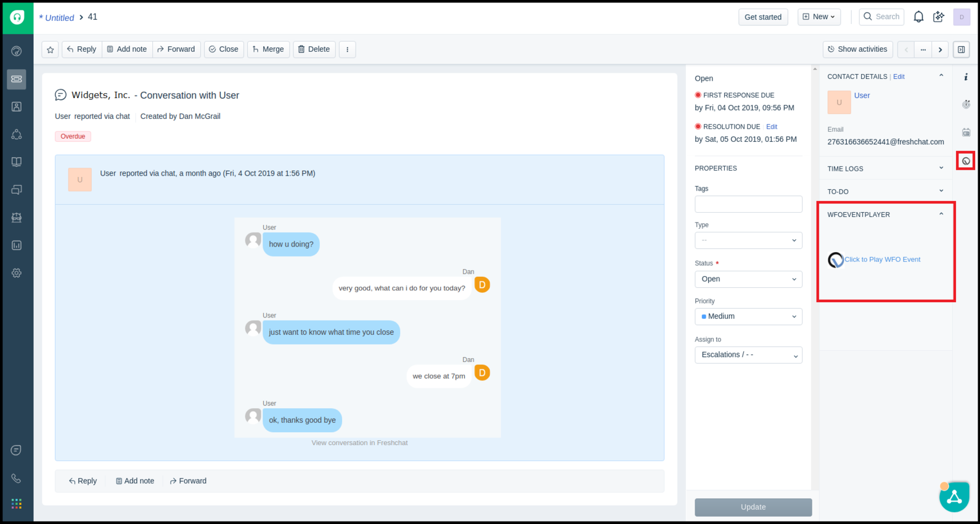Click the more actions three-dot button
The image size is (980, 524).
(348, 49)
